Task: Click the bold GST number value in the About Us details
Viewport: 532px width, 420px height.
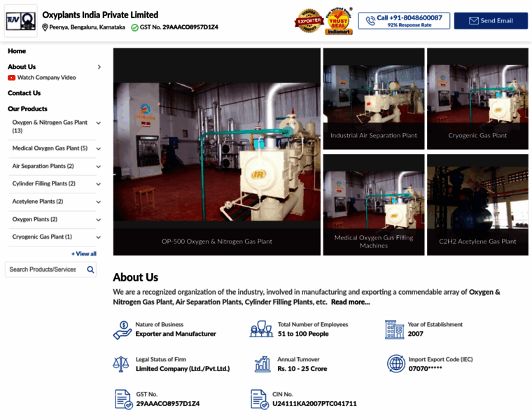Action: (168, 404)
